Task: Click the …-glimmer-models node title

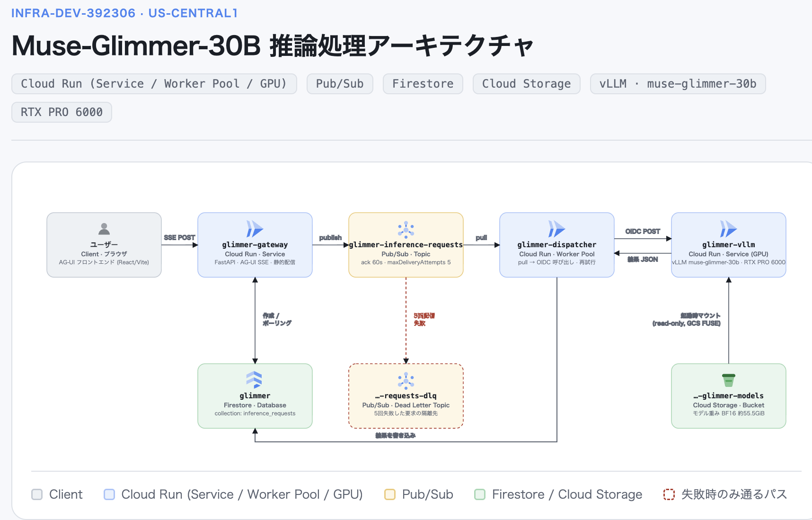Action: pos(729,396)
